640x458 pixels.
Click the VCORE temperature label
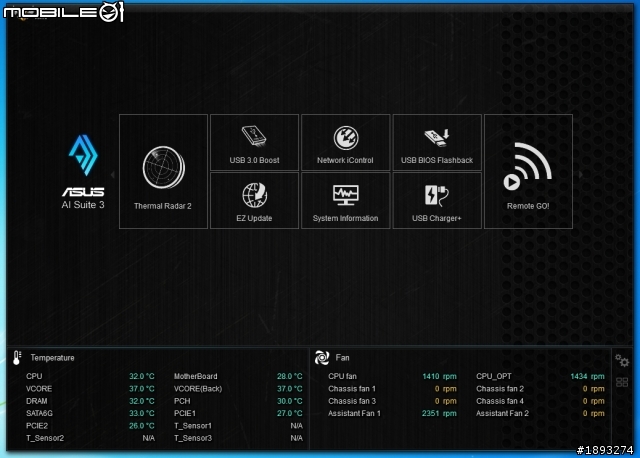(x=39, y=389)
